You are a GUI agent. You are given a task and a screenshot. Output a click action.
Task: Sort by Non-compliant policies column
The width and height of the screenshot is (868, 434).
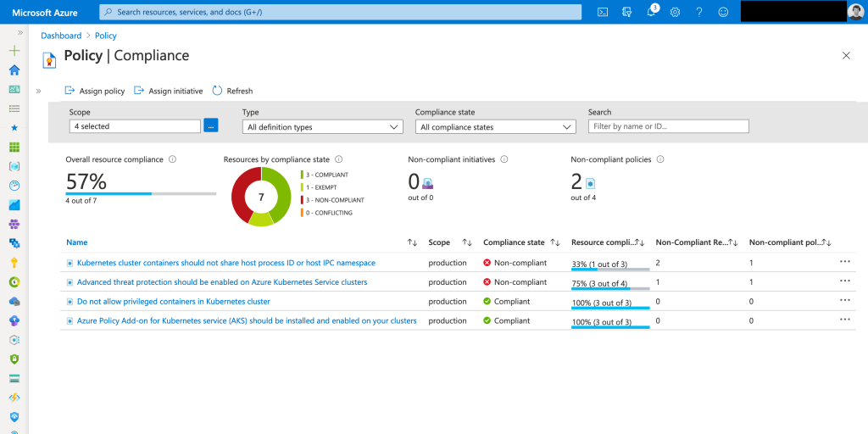coord(826,242)
